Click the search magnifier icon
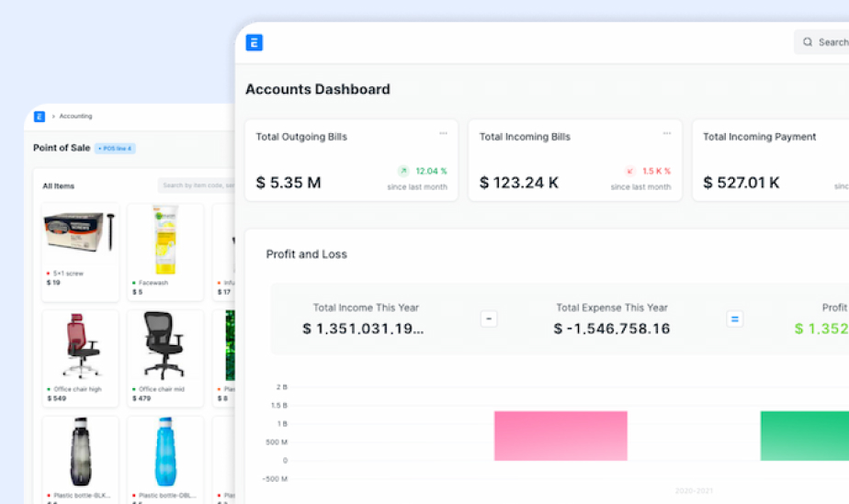This screenshot has height=504, width=849. (808, 42)
